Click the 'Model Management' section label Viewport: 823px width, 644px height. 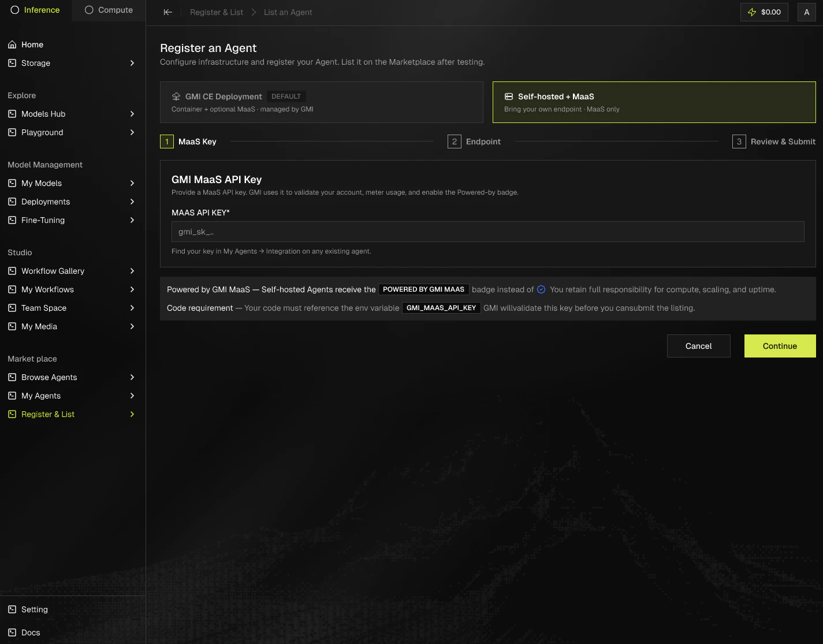click(45, 165)
